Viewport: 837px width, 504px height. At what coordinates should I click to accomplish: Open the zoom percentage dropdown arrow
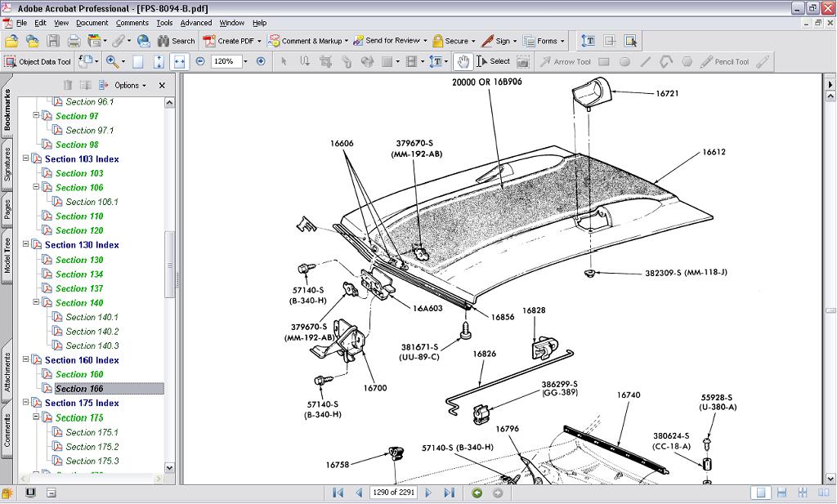244,61
